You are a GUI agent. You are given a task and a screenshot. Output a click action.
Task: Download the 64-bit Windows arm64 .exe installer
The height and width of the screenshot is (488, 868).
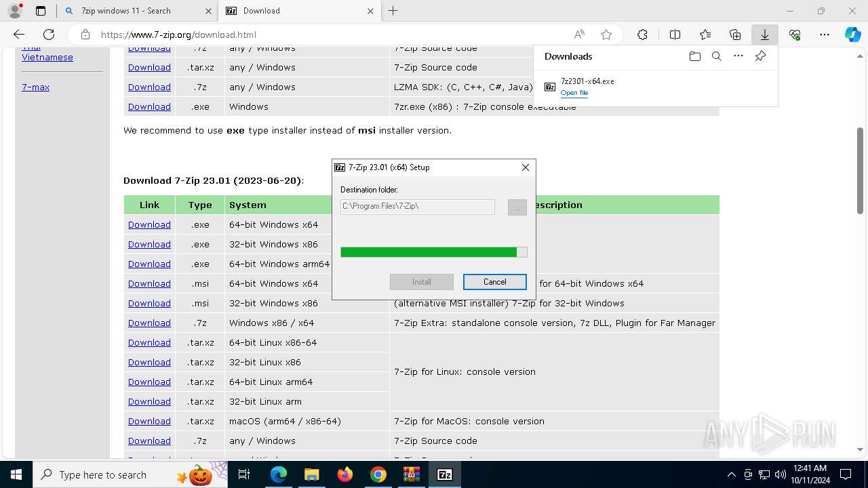(x=149, y=264)
